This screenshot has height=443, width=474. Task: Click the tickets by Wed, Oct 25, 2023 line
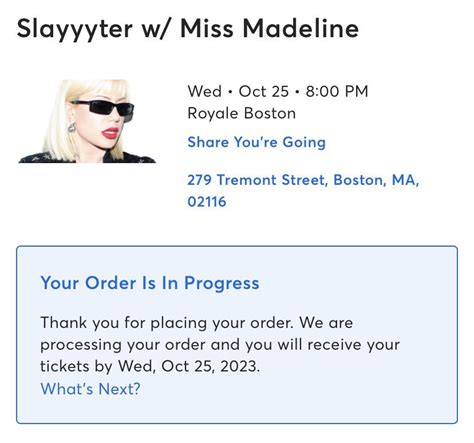click(x=150, y=366)
